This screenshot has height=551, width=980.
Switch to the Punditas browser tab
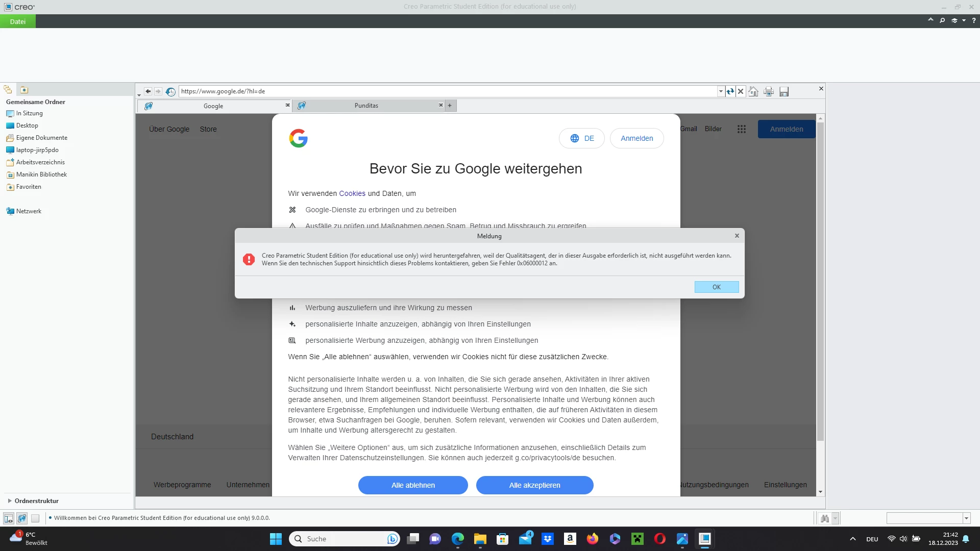pos(366,106)
